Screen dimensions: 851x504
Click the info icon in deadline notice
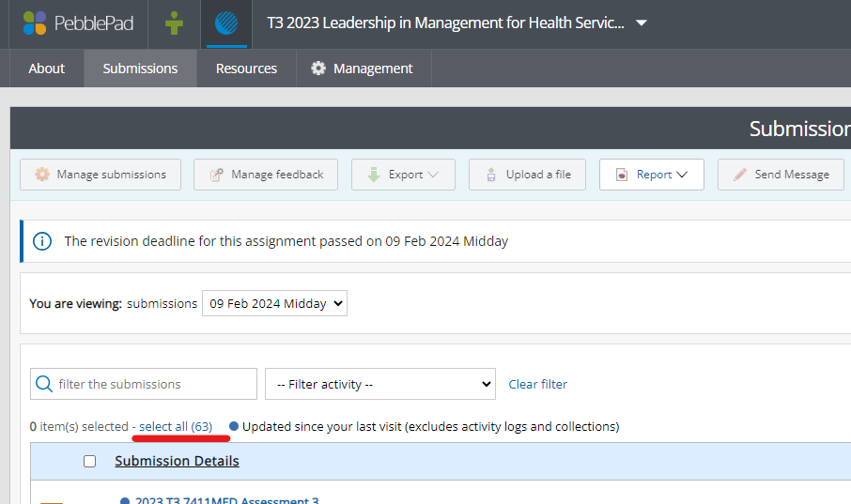tap(42, 241)
